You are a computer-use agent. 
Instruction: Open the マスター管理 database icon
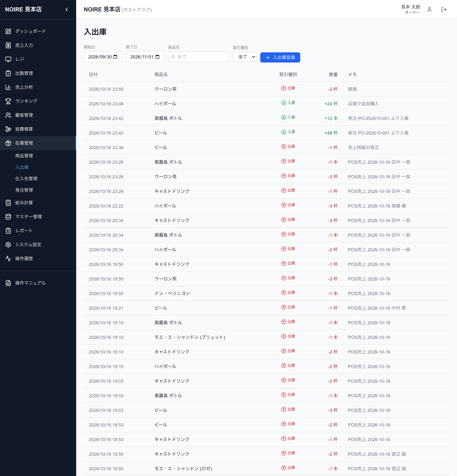click(8, 217)
